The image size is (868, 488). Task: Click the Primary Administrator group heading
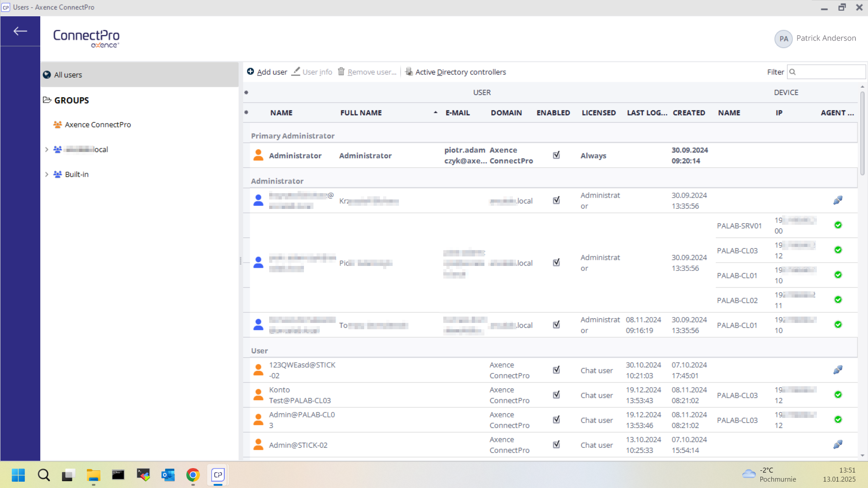point(293,136)
